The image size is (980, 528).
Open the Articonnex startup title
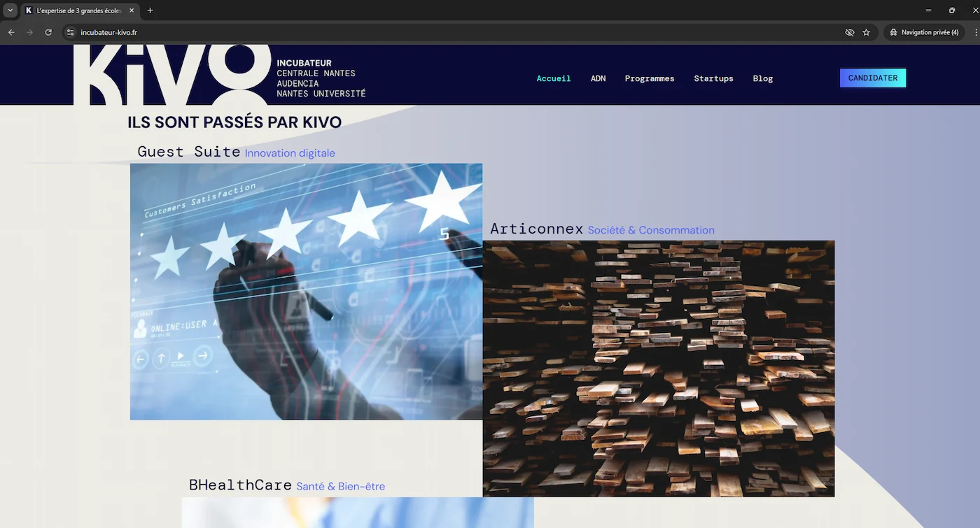click(536, 229)
